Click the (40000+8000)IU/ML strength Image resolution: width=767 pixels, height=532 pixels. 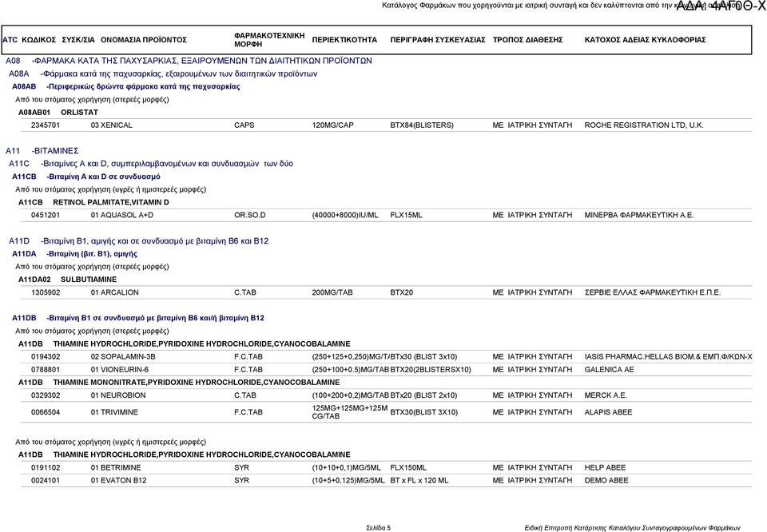[345, 215]
